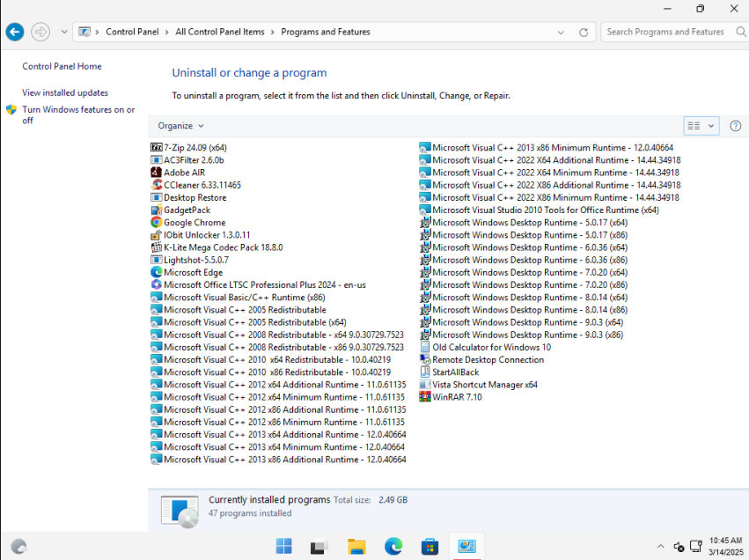Viewport: 749px width, 560px height.
Task: Select Microsoft Visual C++ 2005 Redistributable (x64)
Action: (248, 322)
